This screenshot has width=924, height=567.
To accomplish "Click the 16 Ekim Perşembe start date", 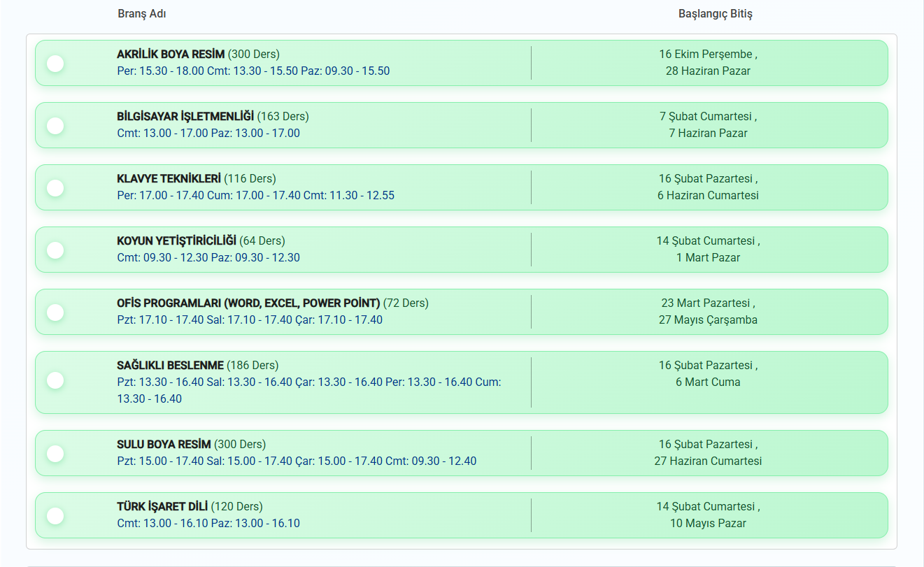I will [x=706, y=55].
